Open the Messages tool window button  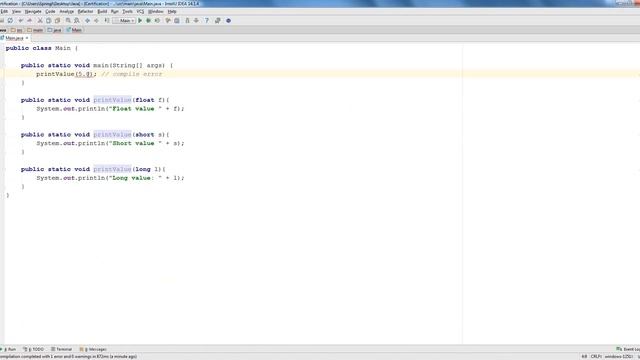93,349
